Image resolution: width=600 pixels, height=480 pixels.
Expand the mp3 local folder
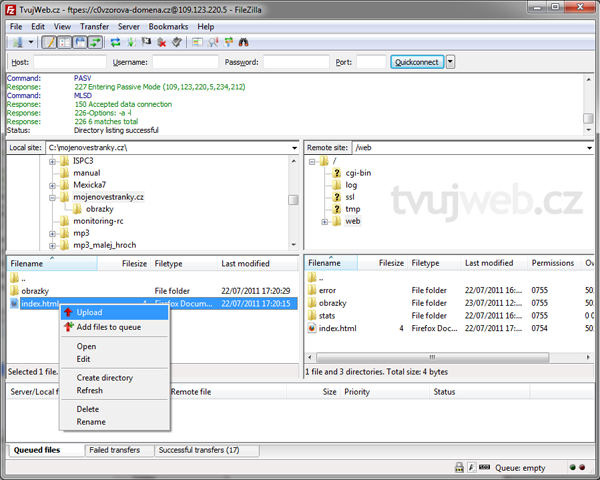[x=52, y=233]
